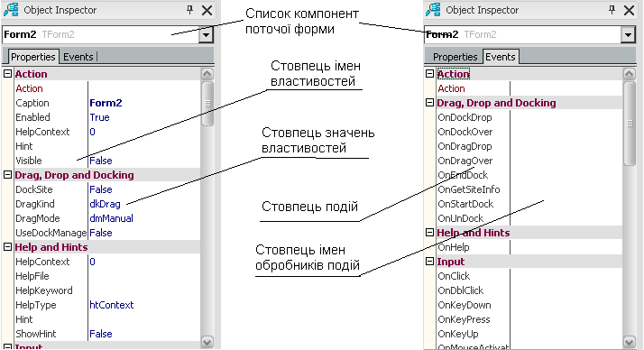Click the dmManual value
Viewport: 644px width, 350px height.
point(111,218)
